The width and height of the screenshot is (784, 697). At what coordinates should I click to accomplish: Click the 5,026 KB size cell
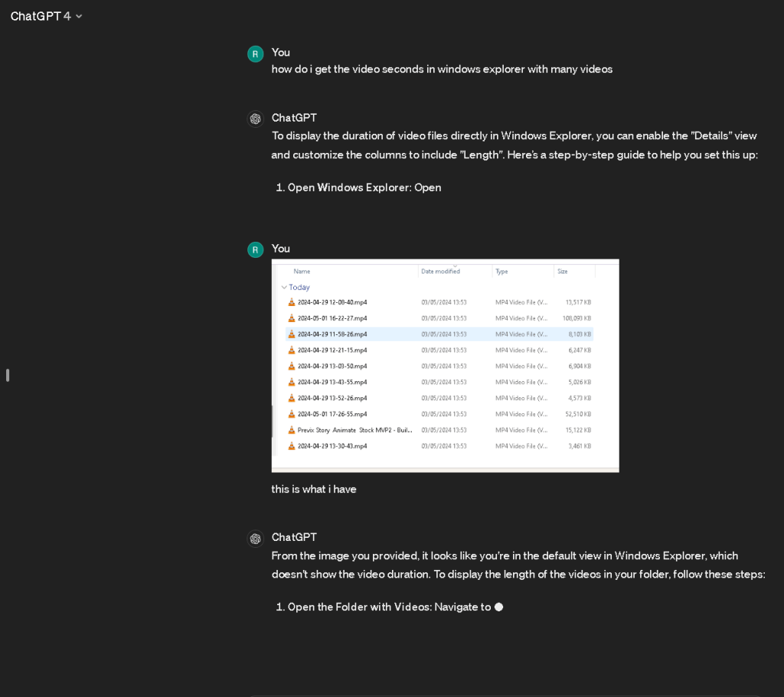point(580,383)
